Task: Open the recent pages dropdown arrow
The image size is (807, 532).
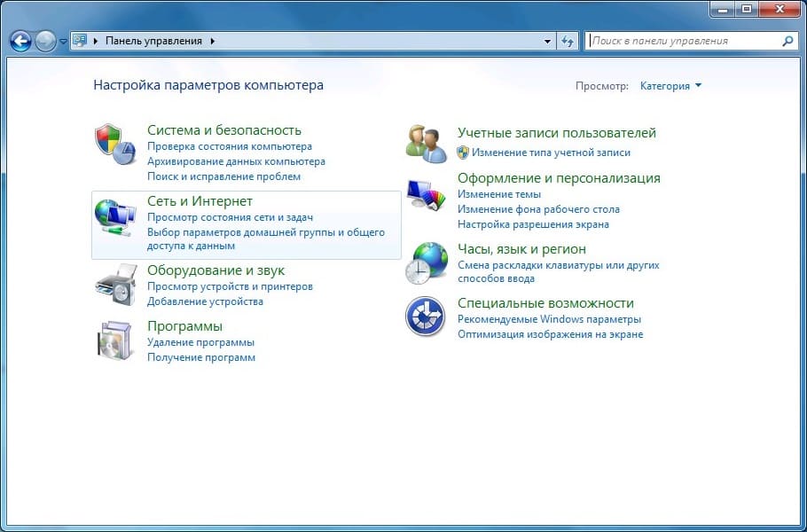Action: (63, 41)
